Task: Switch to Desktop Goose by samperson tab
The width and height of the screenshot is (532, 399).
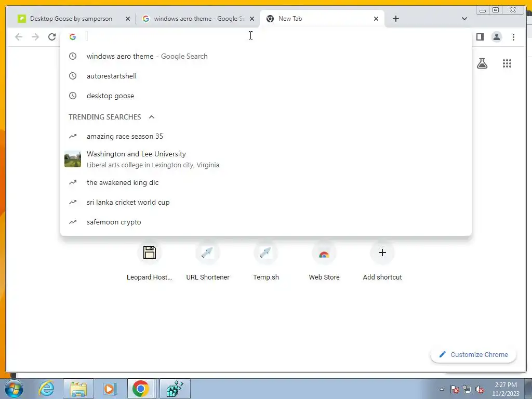Action: tap(71, 19)
